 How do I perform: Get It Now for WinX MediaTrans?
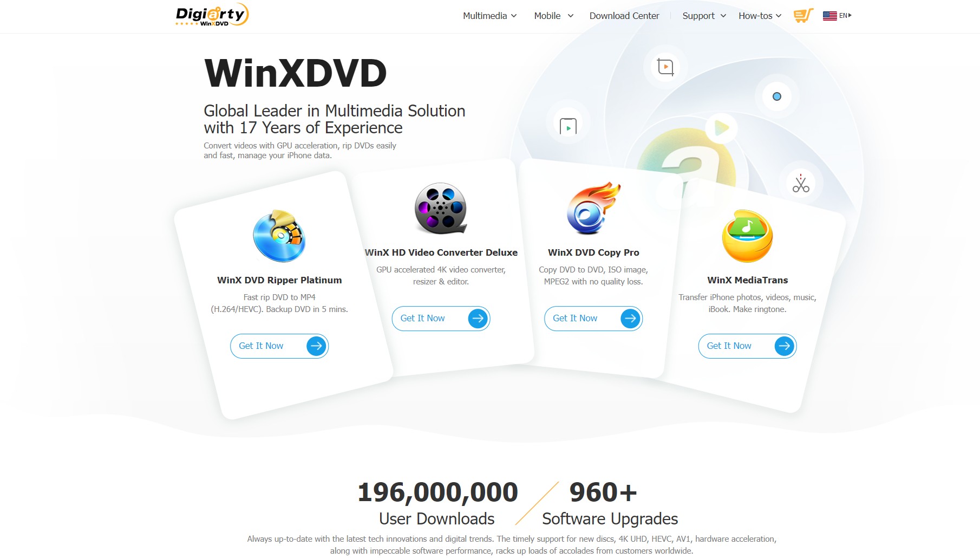coord(747,346)
